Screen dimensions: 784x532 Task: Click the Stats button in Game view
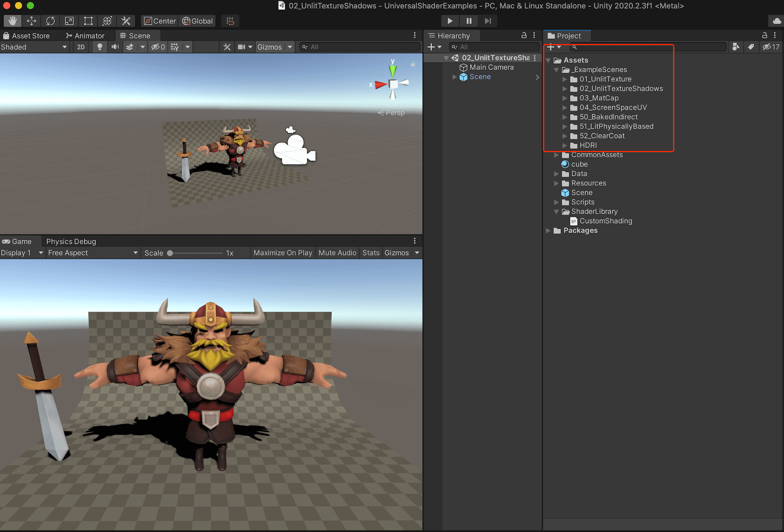tap(371, 253)
